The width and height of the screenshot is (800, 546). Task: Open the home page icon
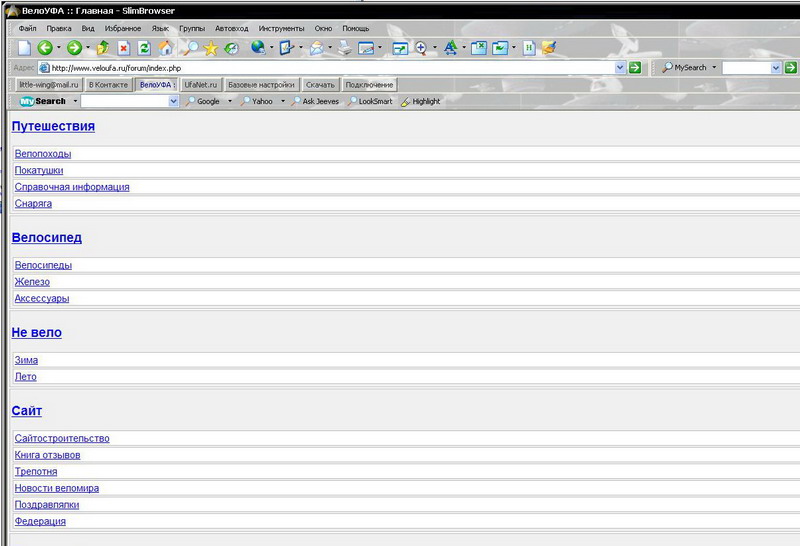coord(165,48)
